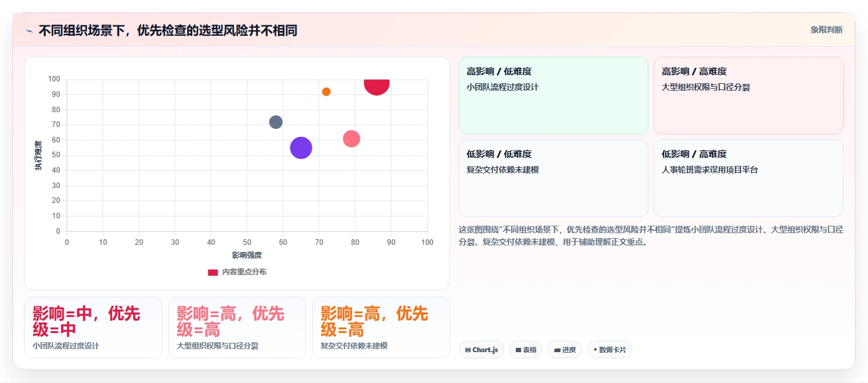
Task: Click the gray-blue bubble in chart
Action: point(276,122)
